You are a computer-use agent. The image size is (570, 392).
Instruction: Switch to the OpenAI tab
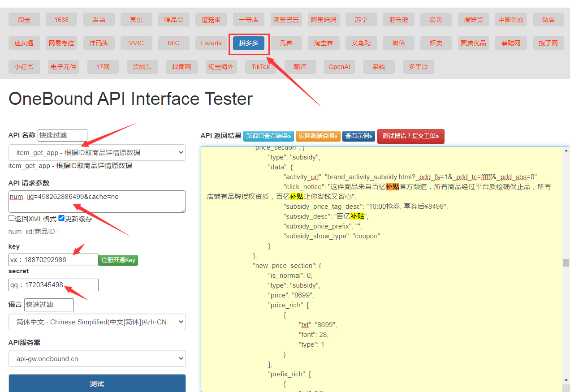(x=340, y=67)
